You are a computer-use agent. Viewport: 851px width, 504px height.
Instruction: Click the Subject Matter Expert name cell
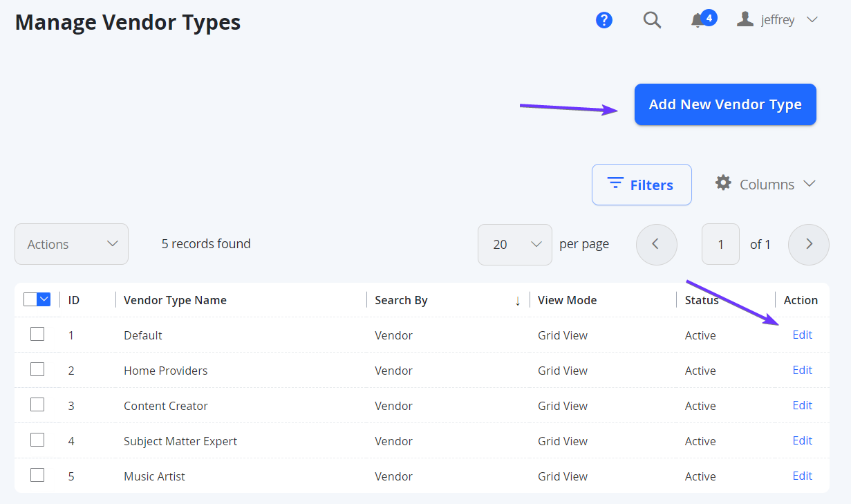click(180, 441)
